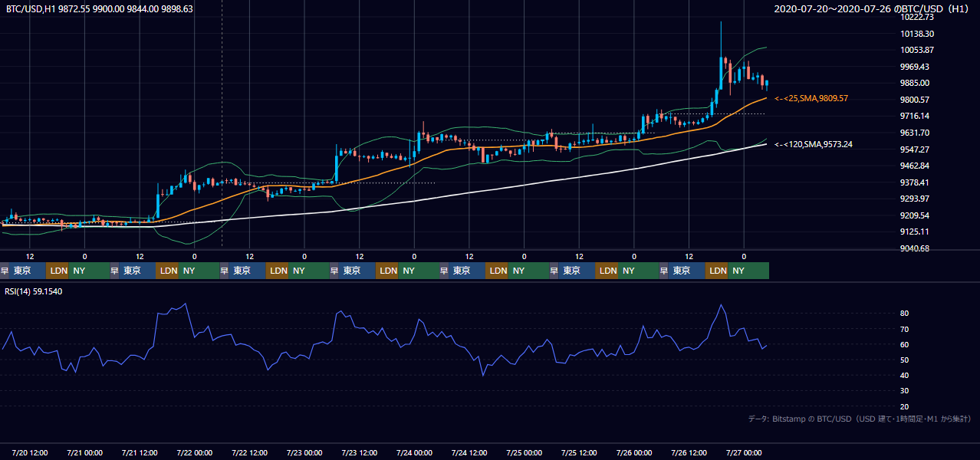The width and height of the screenshot is (980, 460).
Task: Click RSI scale value 60
Action: pos(905,344)
